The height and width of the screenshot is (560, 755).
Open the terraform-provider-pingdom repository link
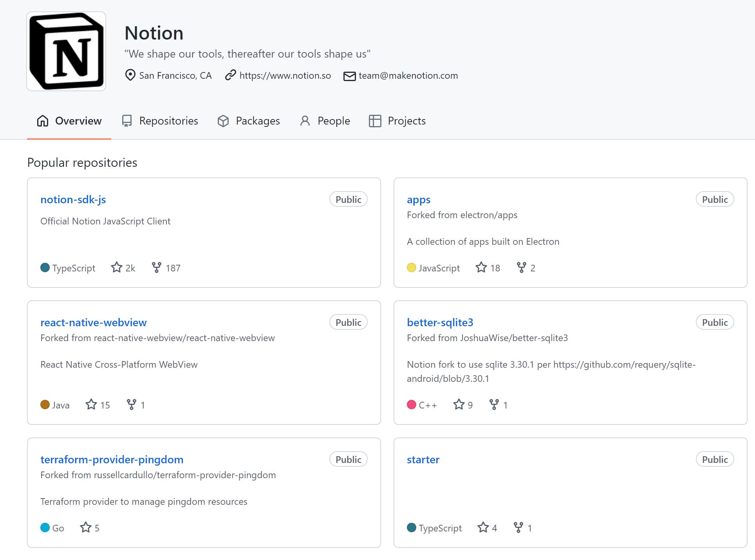click(x=112, y=460)
